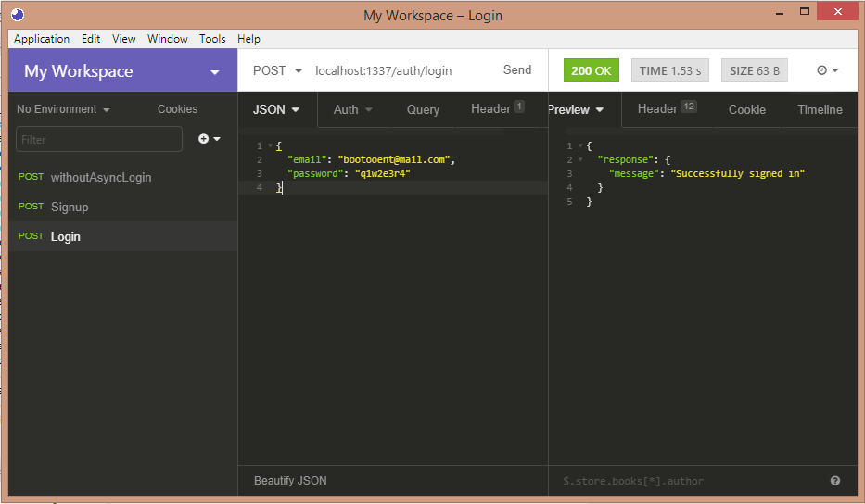Open the Tools menu
865x504 pixels.
pos(212,39)
